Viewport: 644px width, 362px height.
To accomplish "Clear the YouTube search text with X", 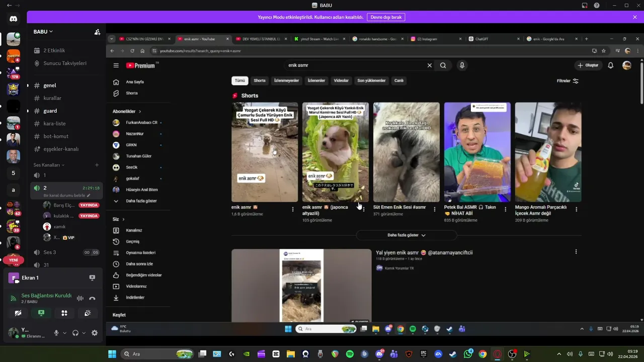I will [x=430, y=65].
